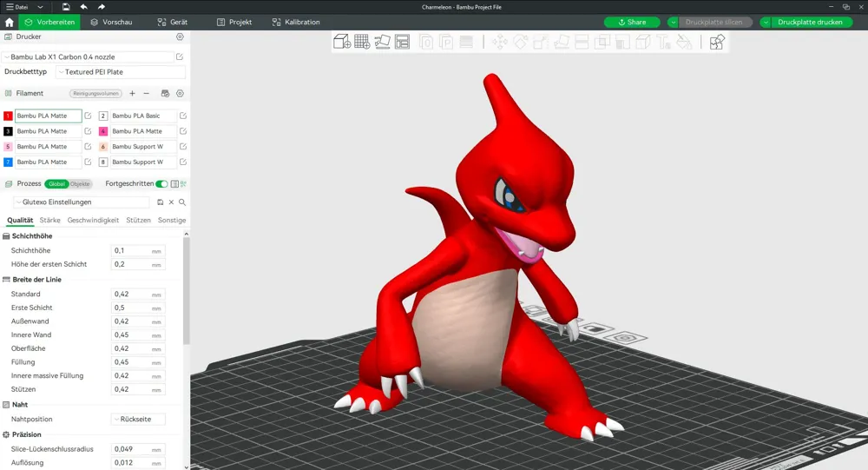This screenshot has height=470, width=868.
Task: Select the Rotate tool in the viewport toolbar
Action: click(520, 42)
